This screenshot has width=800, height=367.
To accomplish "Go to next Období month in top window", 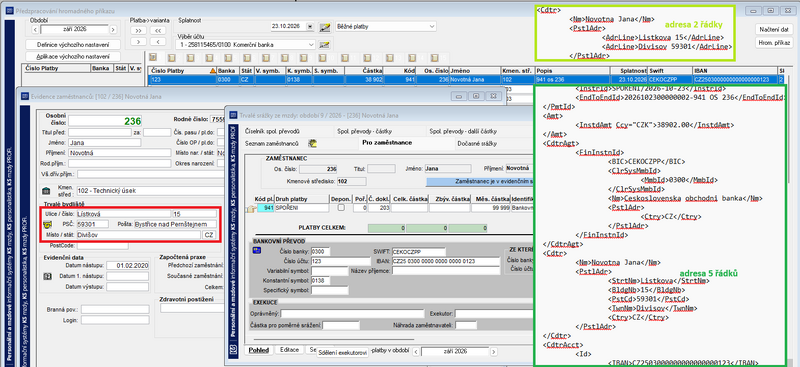I will 113,30.
